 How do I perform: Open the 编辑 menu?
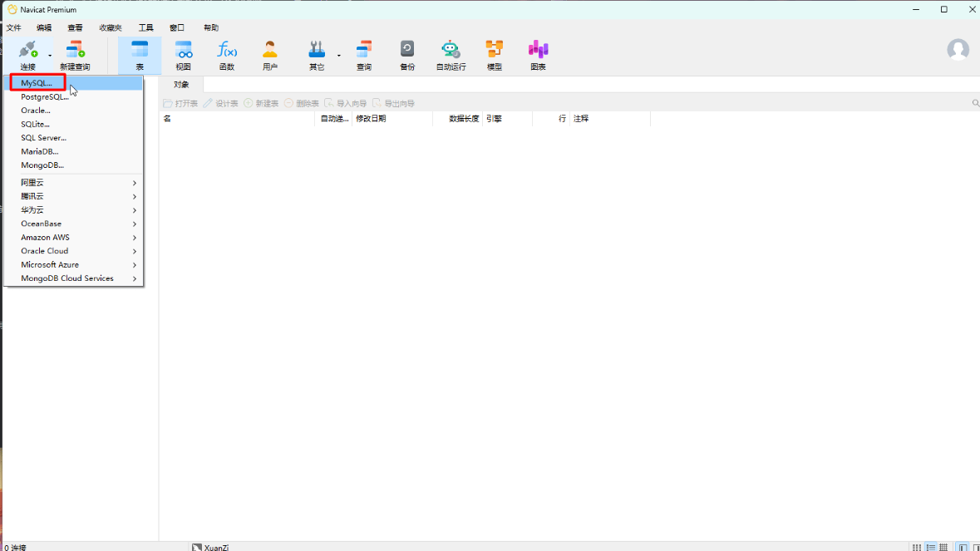pyautogui.click(x=44, y=27)
